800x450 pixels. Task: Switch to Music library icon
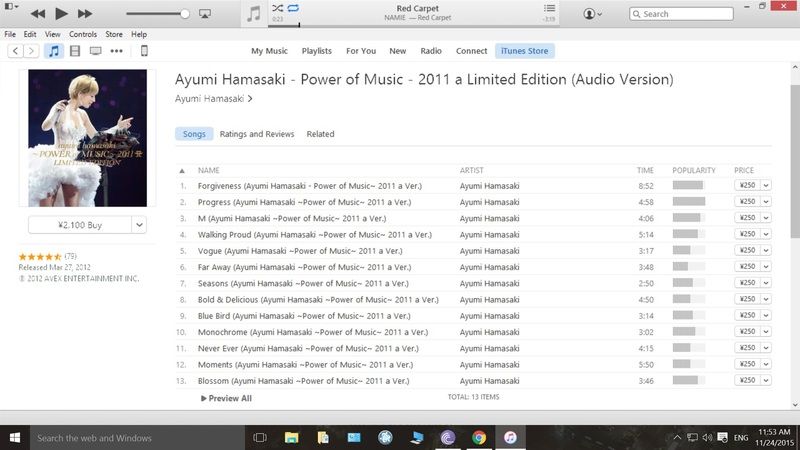[x=54, y=51]
